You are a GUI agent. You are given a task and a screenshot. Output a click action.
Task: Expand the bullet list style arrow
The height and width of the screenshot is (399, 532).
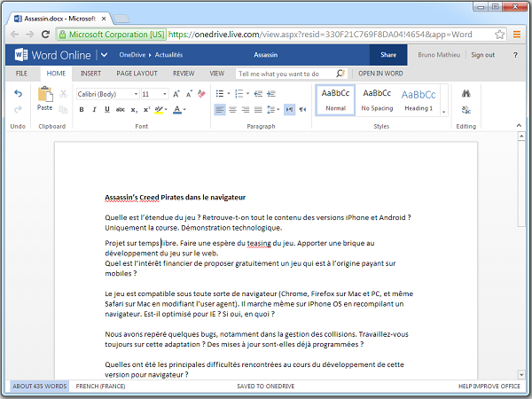point(229,94)
